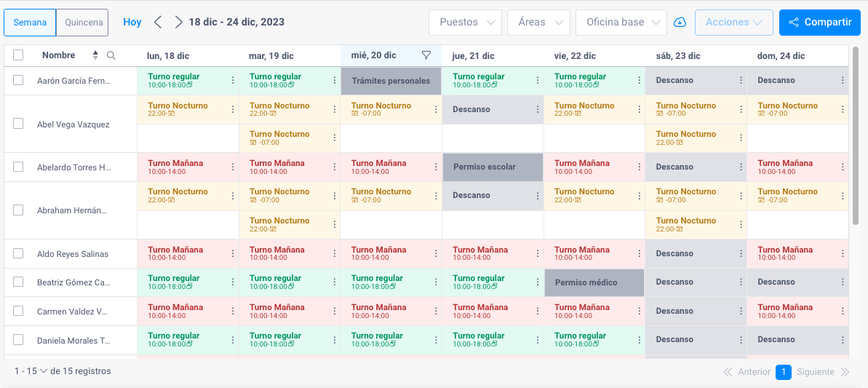Click the search icon beside Nombre

(111, 55)
